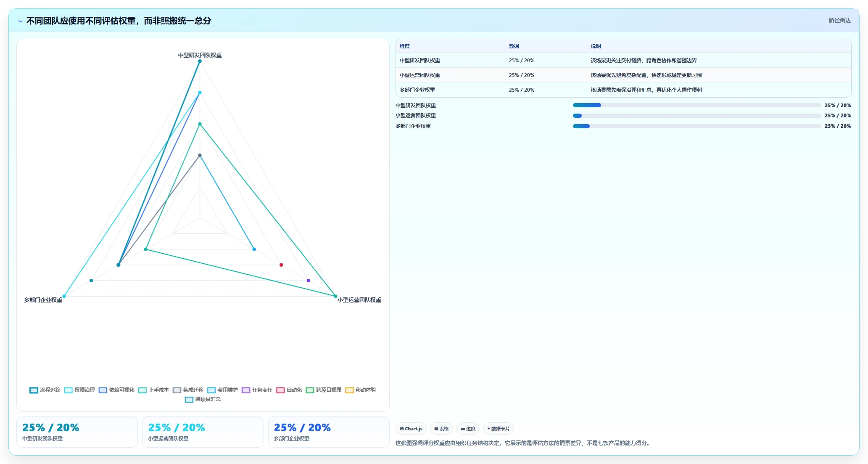
Task: Click description 该场景优先避免复杂配置，快速形成稳定更新习惯
Action: (x=646, y=75)
